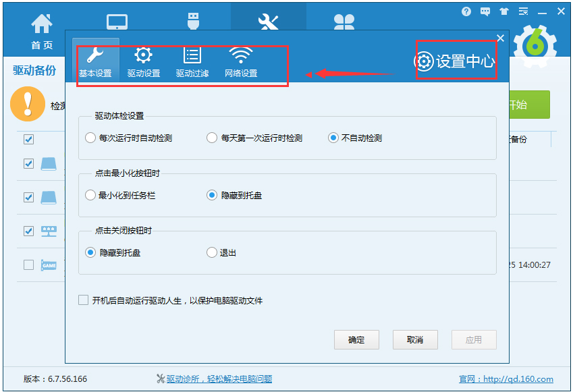Go to the 首页 home icon
Image resolution: width=573 pixels, height=392 pixels.
pos(42,31)
